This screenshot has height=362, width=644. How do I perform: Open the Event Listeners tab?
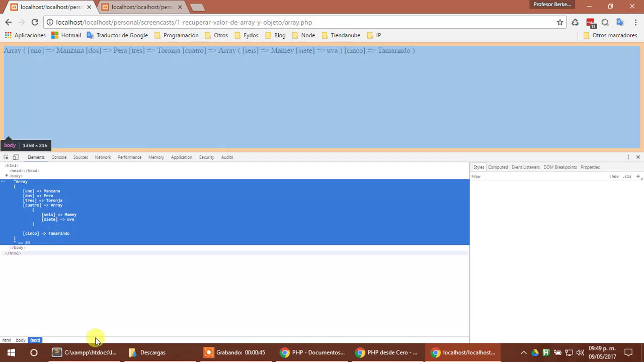click(x=525, y=167)
